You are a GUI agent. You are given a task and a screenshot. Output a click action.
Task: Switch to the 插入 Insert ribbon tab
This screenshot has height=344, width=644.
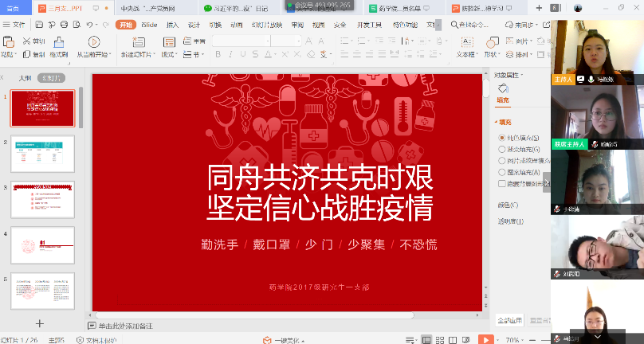(171, 25)
